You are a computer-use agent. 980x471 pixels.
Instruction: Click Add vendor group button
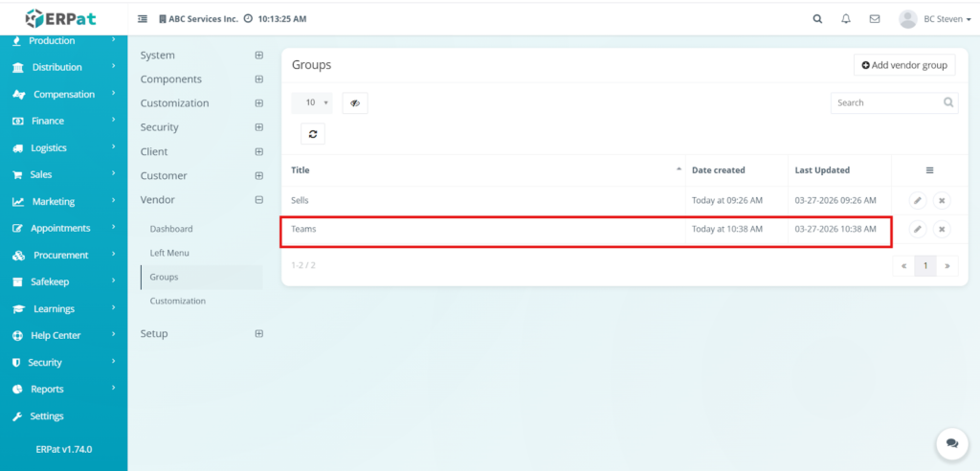(903, 65)
